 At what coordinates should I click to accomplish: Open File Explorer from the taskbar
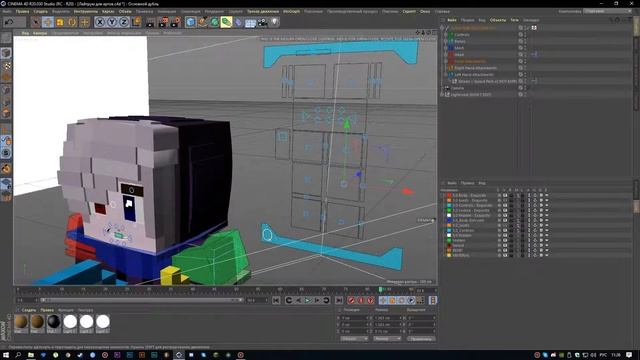point(31,355)
